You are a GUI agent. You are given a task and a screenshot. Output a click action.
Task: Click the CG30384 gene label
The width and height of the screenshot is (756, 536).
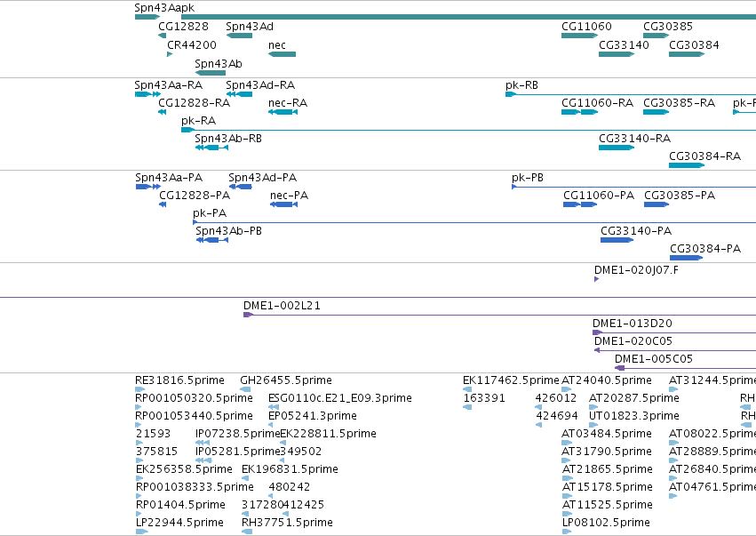(x=694, y=44)
